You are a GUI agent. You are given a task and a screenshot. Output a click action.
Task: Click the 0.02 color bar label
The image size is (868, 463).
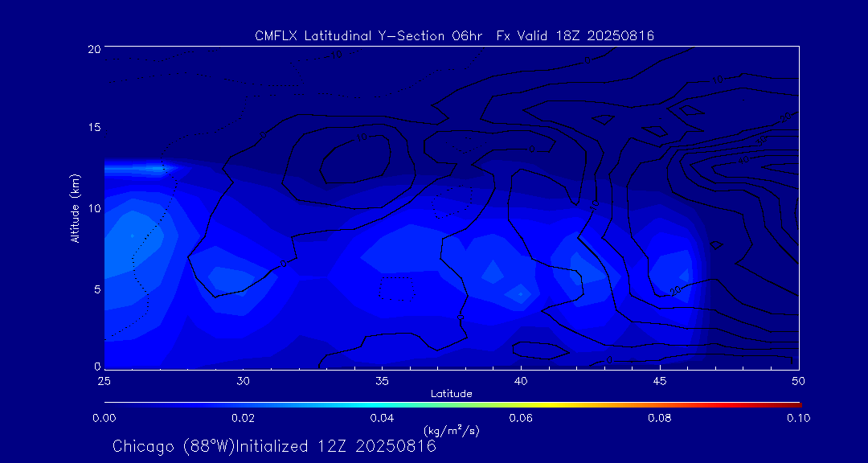(243, 418)
